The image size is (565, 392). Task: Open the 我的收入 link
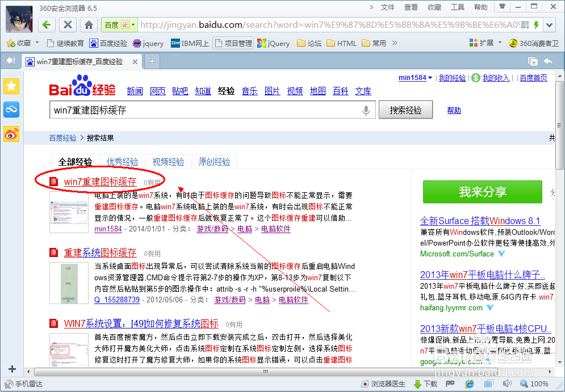[x=496, y=78]
